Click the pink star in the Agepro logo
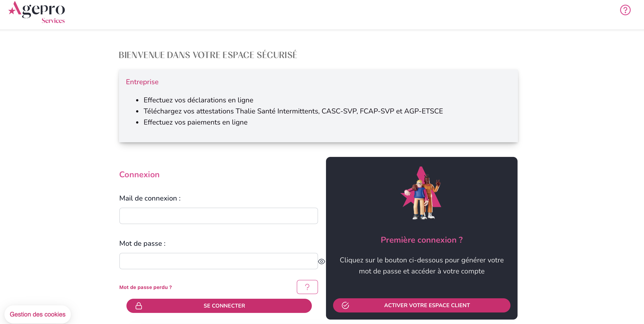The width and height of the screenshot is (644, 324). coord(12,11)
